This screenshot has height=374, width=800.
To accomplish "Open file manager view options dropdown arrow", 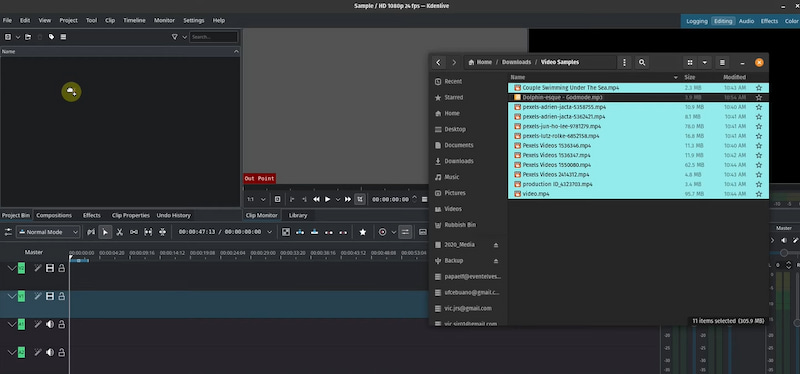I will click(x=705, y=62).
